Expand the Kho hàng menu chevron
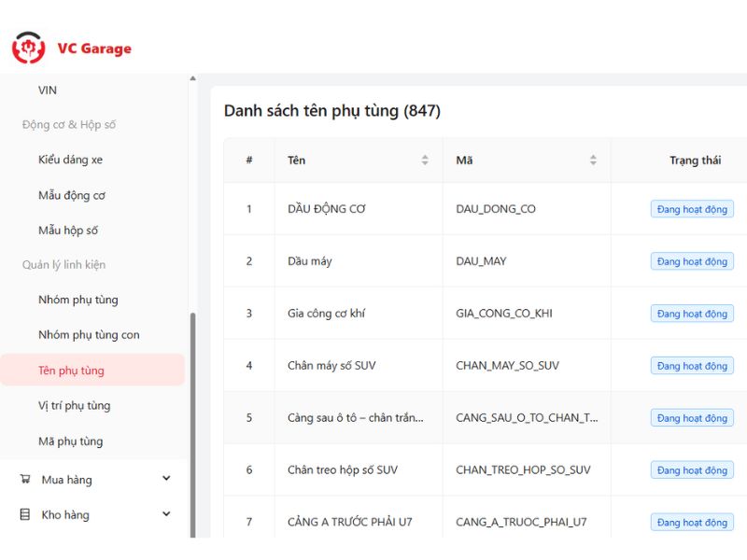747x560 pixels. point(166,514)
